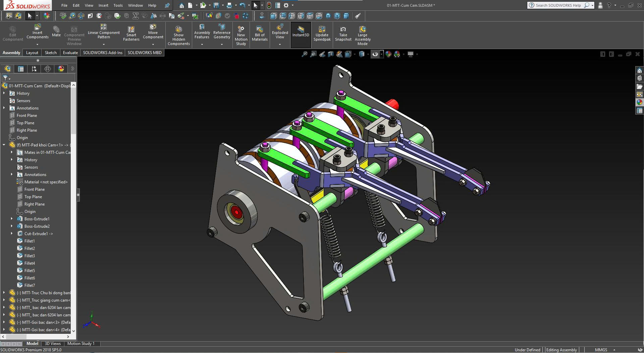
Task: Select the Sensors item under MTT-Pad khoi Cam
Action: click(x=31, y=167)
